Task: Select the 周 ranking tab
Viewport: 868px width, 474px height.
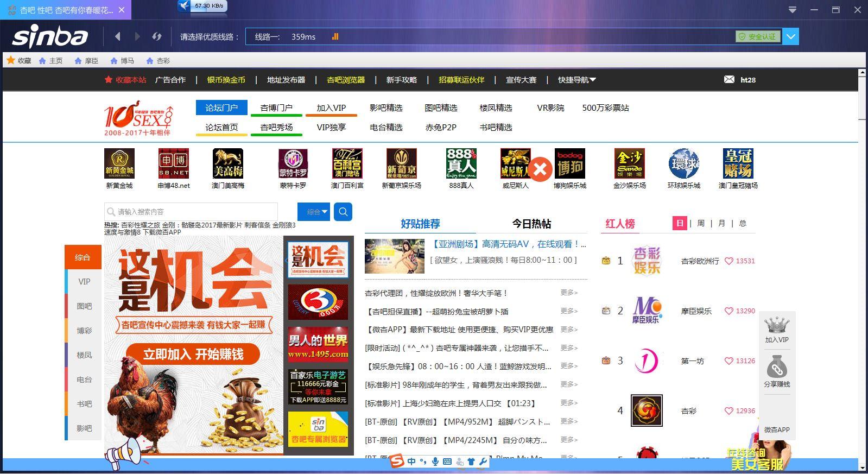Action: 701,223
